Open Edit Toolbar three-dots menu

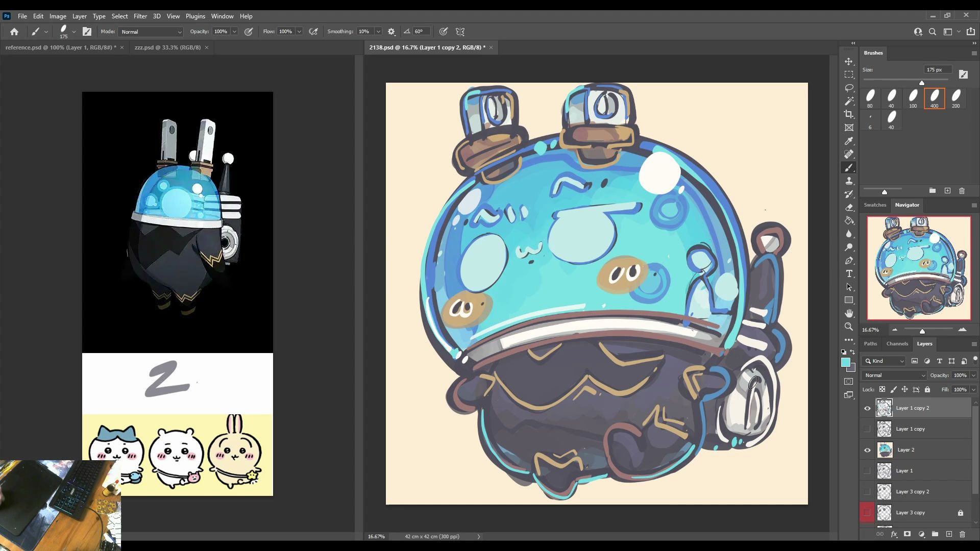pos(849,340)
